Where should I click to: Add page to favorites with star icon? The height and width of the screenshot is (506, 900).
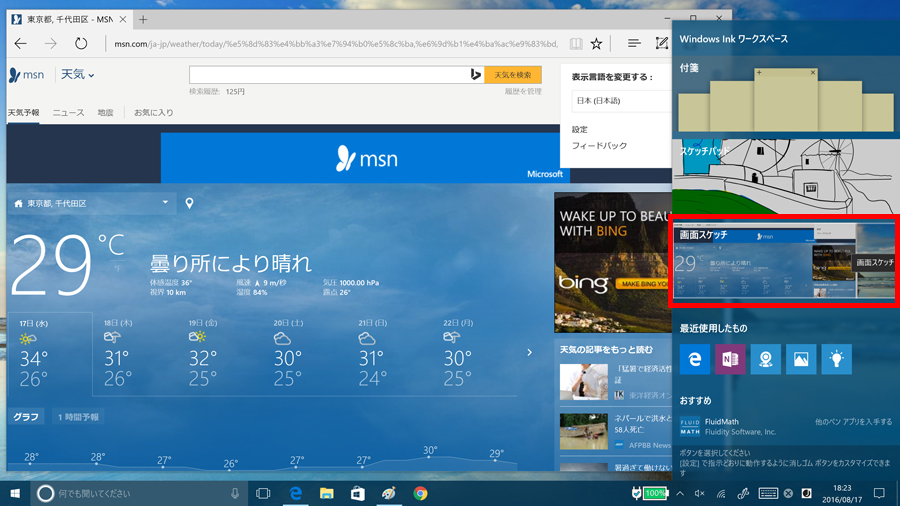coord(596,44)
